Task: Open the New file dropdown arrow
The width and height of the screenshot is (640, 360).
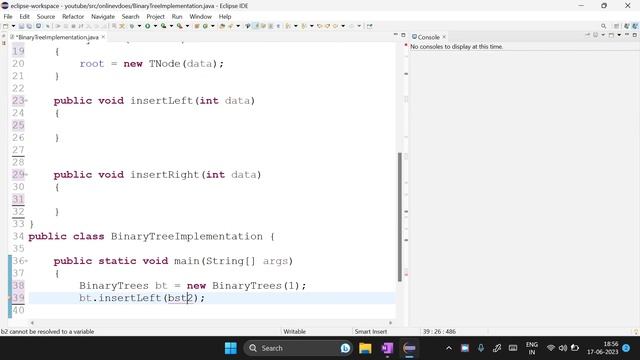Action: click(13, 26)
